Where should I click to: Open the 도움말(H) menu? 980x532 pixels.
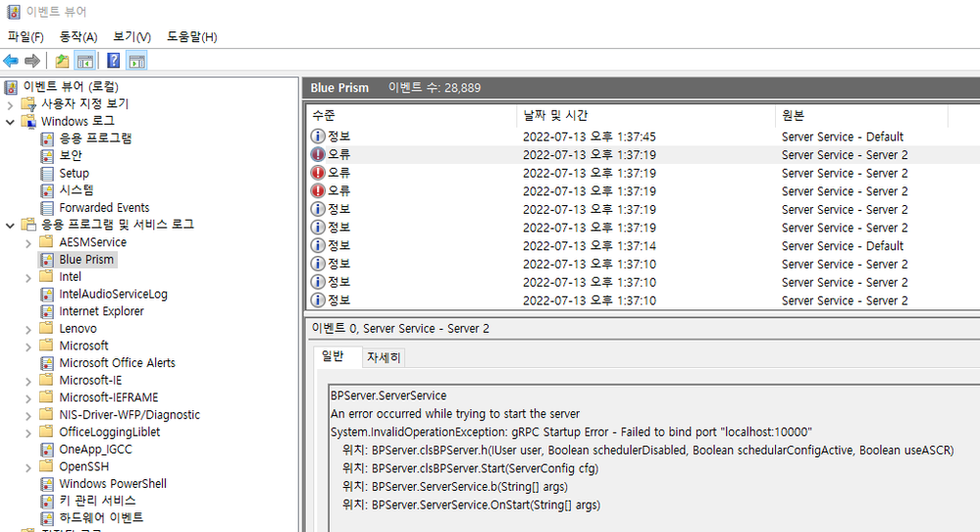(192, 37)
